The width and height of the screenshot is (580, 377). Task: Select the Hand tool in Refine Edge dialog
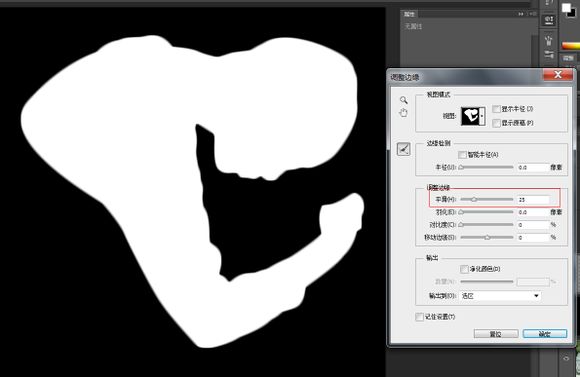[x=404, y=113]
